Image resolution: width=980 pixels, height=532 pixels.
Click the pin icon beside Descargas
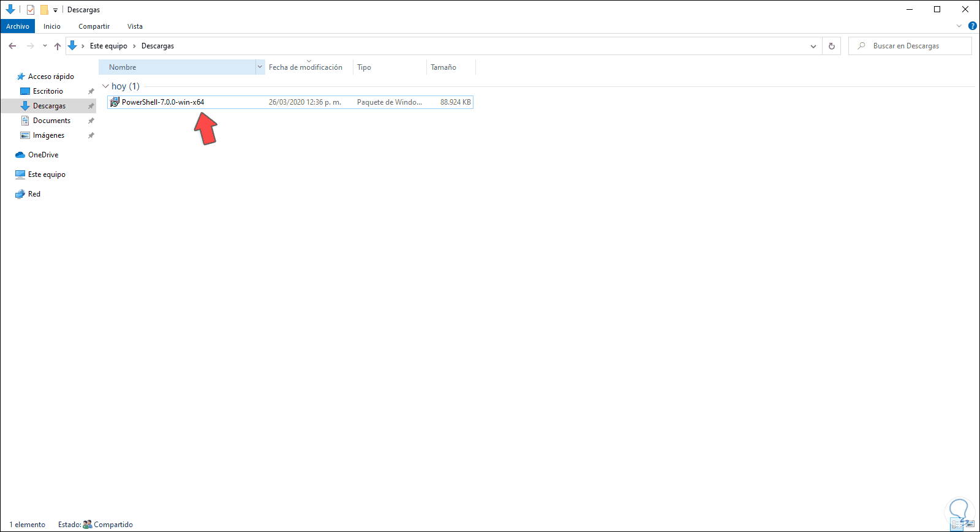91,106
